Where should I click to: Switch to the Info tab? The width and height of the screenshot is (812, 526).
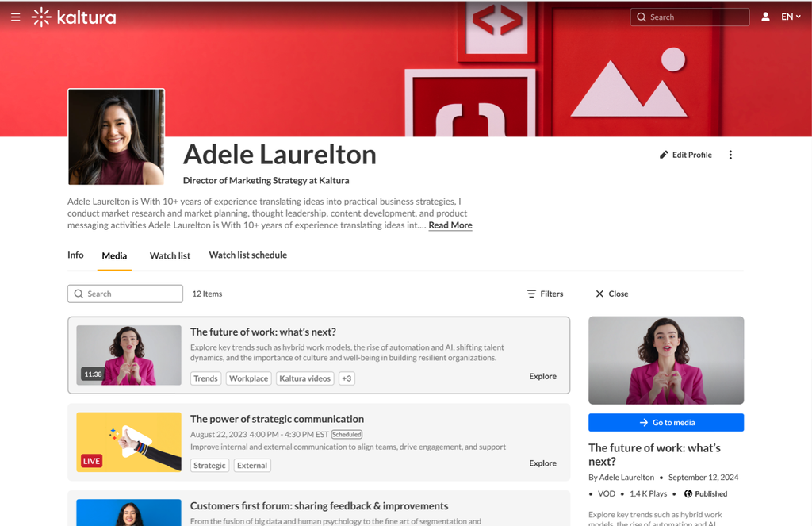pyautogui.click(x=75, y=255)
